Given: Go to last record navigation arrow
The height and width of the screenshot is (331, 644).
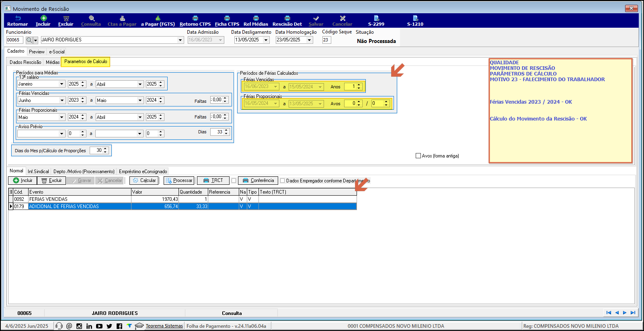Looking at the screenshot, I should (x=633, y=313).
